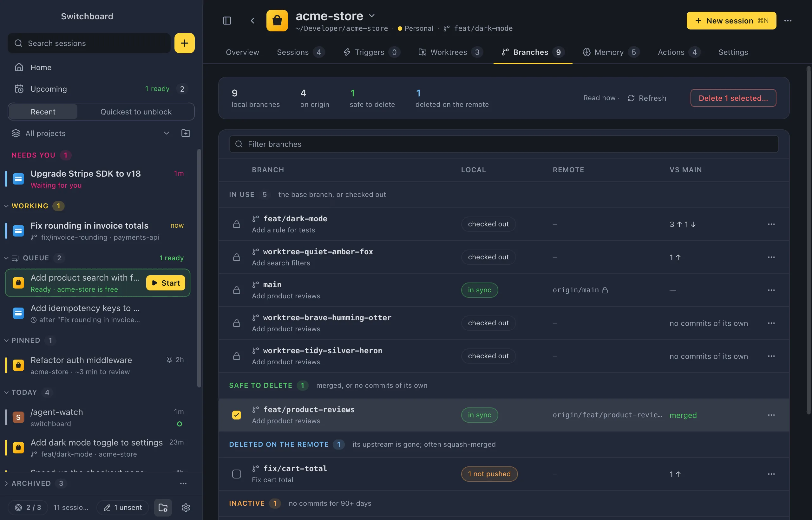Collapse the Working section
Image resolution: width=812 pixels, height=520 pixels.
(x=6, y=206)
